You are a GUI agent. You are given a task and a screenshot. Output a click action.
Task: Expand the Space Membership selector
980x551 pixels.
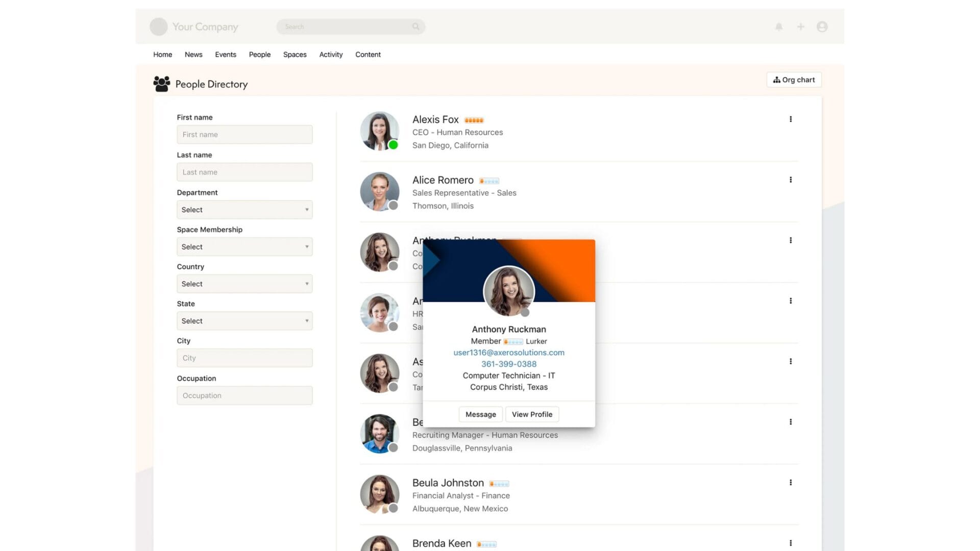point(244,246)
